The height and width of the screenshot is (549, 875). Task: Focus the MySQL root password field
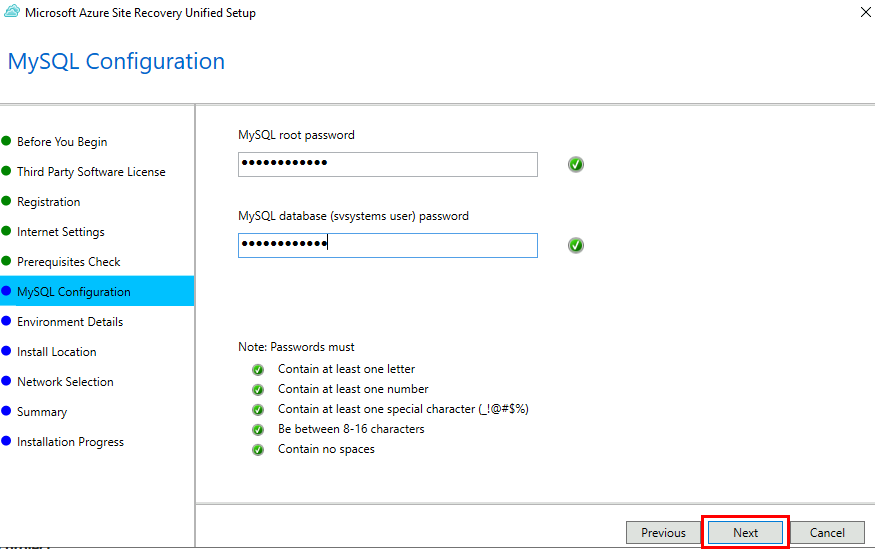point(388,165)
